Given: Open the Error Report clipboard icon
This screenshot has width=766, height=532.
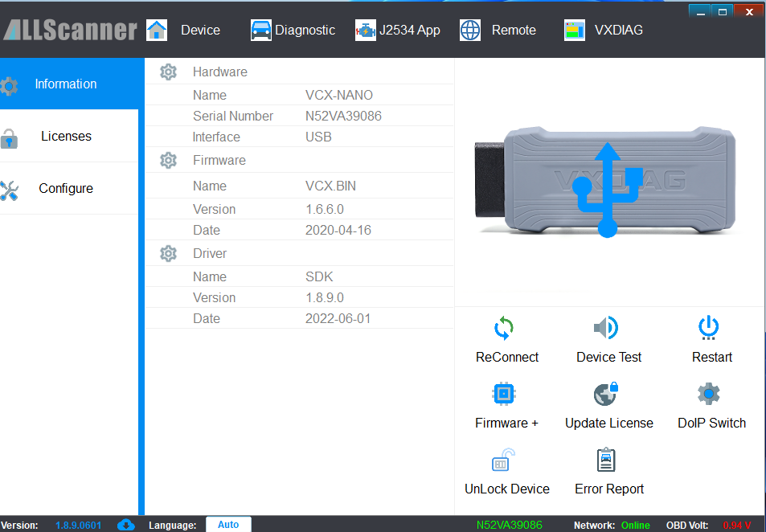Looking at the screenshot, I should (x=607, y=460).
